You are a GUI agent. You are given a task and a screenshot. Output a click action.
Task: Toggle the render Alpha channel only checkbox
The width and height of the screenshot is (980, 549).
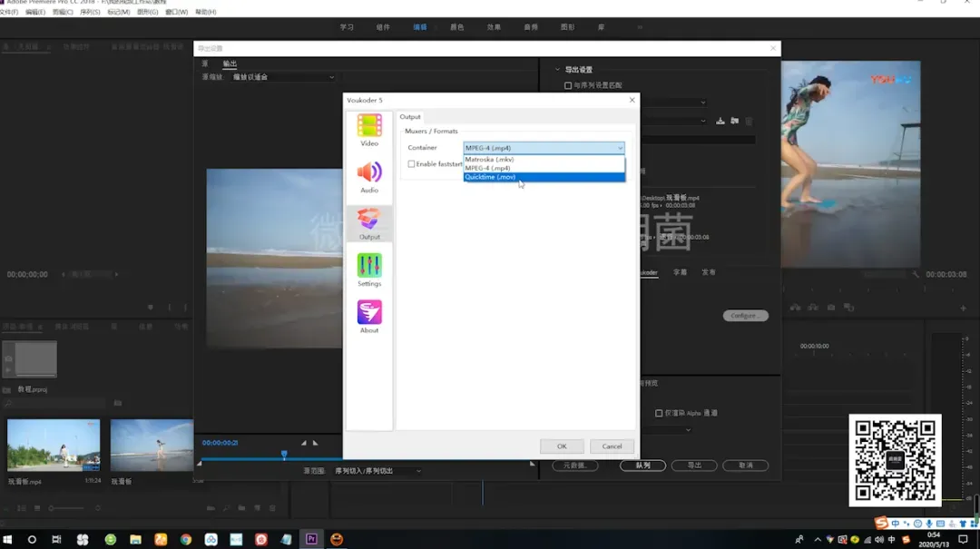pos(659,413)
